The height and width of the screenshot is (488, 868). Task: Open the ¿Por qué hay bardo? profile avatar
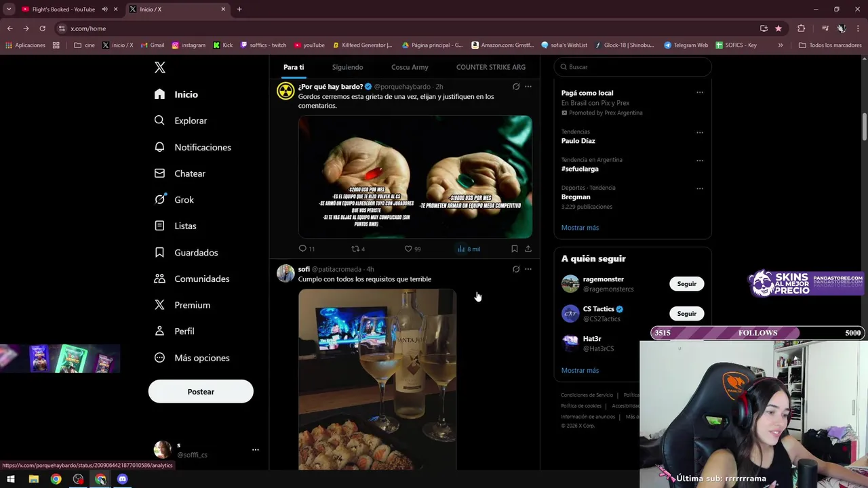(285, 91)
